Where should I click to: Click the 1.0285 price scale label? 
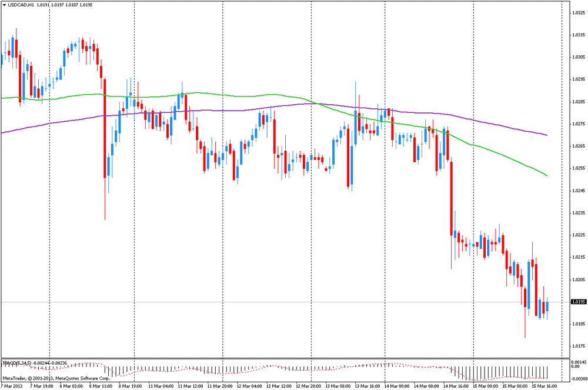[x=579, y=102]
